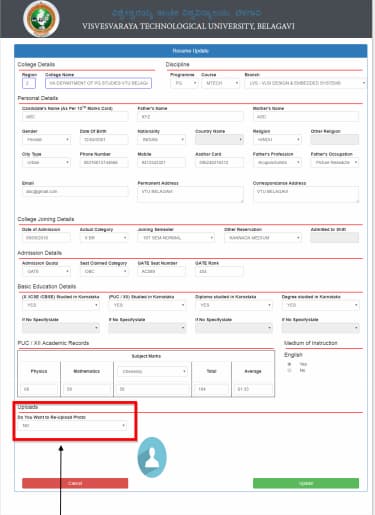Open the Seat Claimed Category dropdown

pyautogui.click(x=104, y=272)
